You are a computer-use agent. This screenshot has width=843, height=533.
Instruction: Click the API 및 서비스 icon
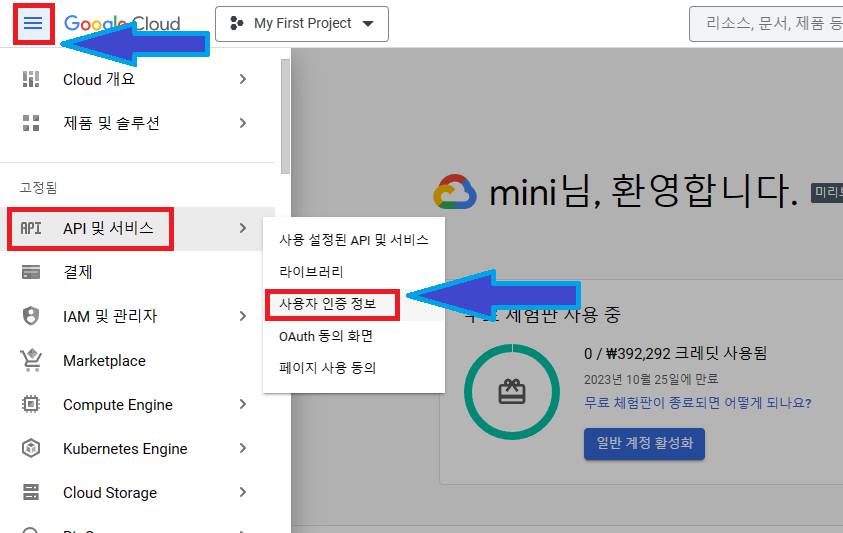click(x=31, y=228)
